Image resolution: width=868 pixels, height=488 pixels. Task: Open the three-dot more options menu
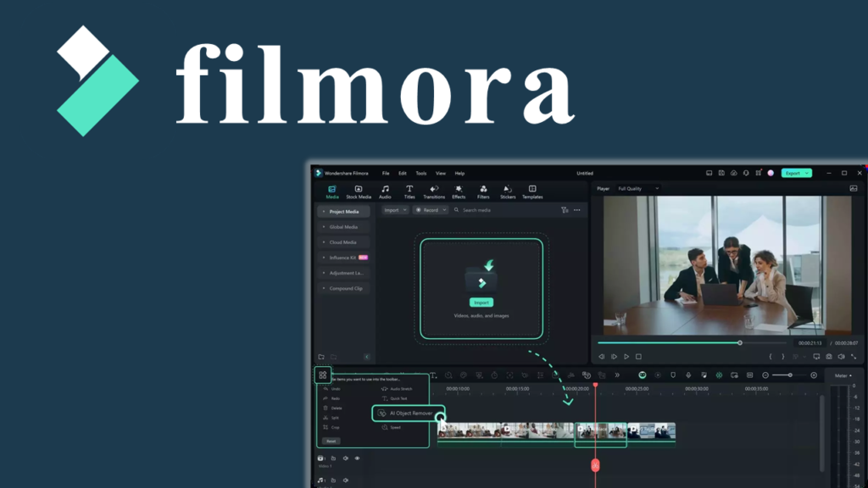coord(577,210)
